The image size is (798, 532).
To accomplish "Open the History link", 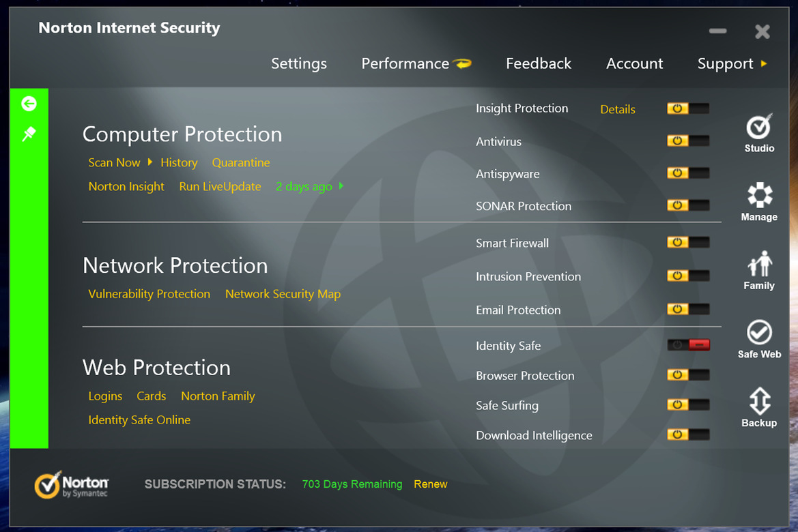I will pyautogui.click(x=179, y=163).
